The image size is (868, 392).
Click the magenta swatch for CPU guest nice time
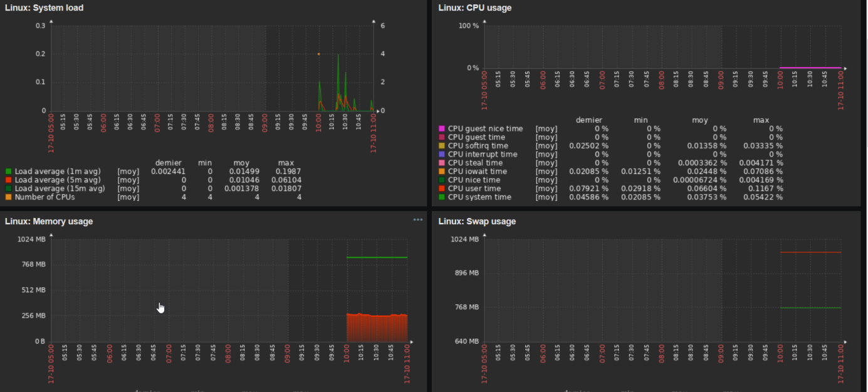coord(442,128)
